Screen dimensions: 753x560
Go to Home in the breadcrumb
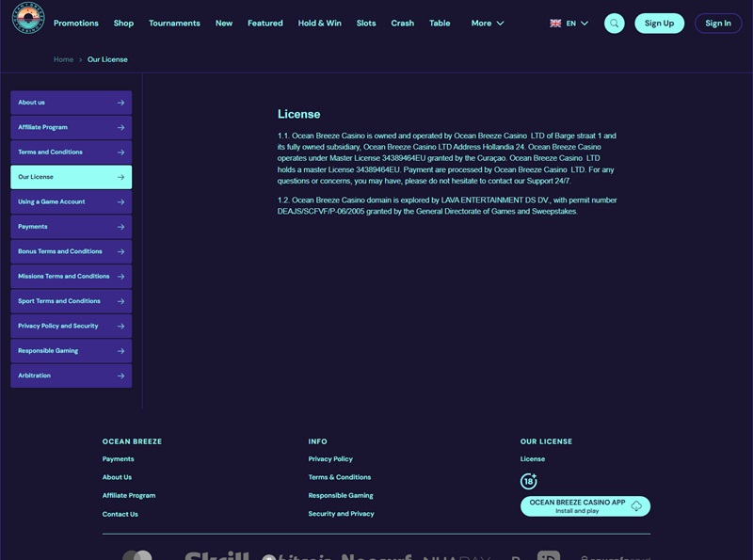pyautogui.click(x=63, y=59)
